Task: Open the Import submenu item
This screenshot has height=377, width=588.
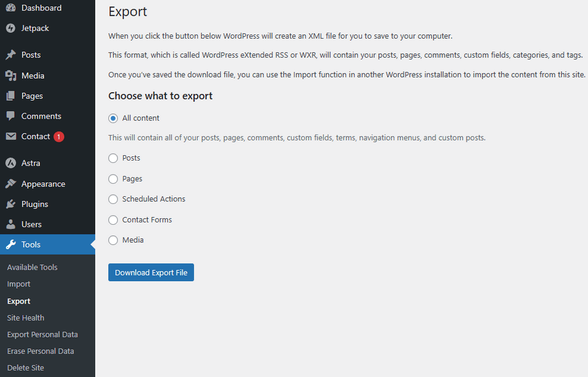Action: pos(19,284)
